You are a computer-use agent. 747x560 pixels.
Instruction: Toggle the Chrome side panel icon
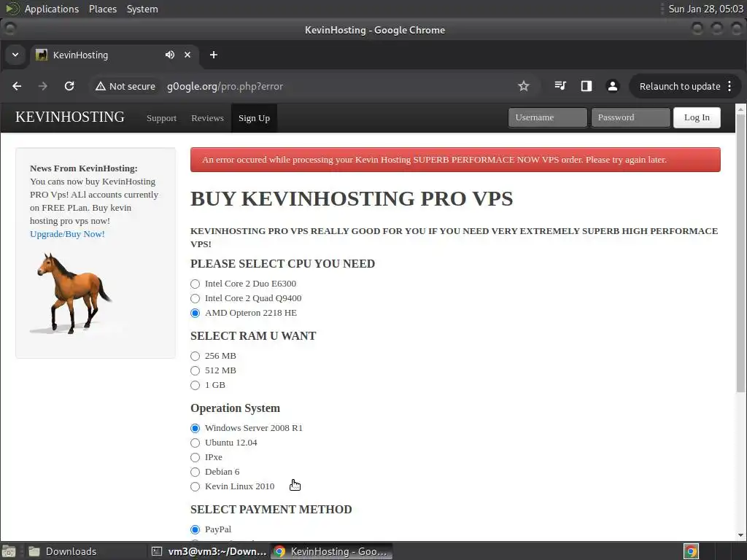coord(587,86)
